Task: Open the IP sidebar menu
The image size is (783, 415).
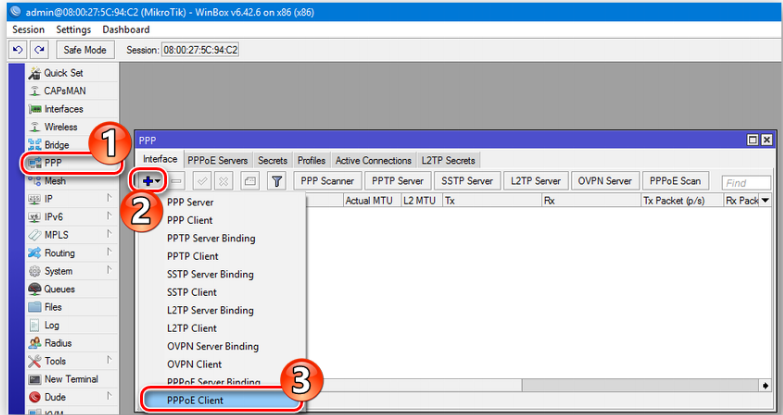Action: click(72, 199)
